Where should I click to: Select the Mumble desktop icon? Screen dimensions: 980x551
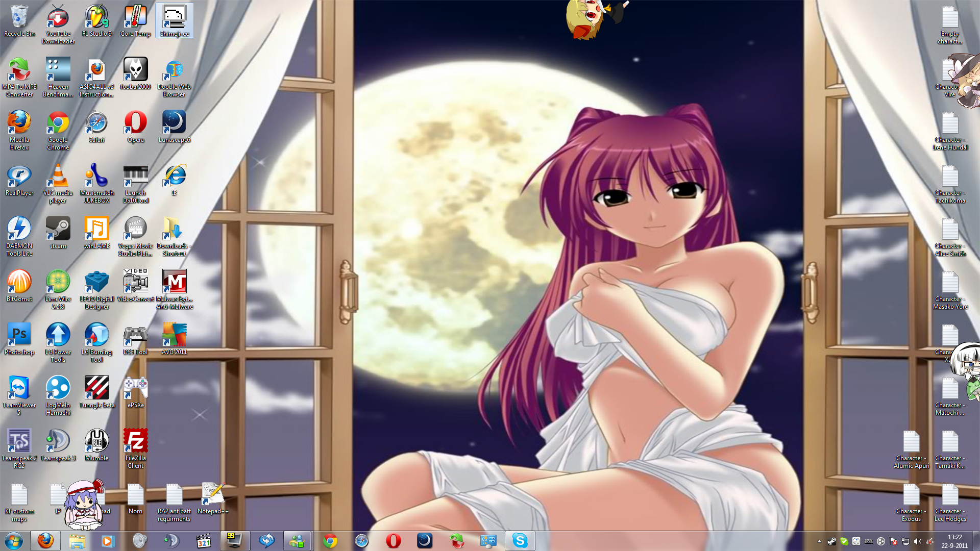pyautogui.click(x=96, y=445)
